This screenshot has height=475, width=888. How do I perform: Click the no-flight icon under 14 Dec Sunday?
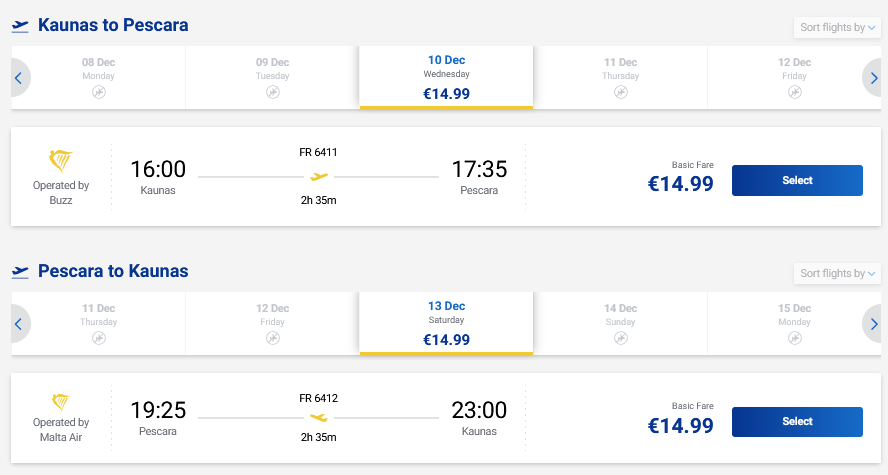coord(620,338)
